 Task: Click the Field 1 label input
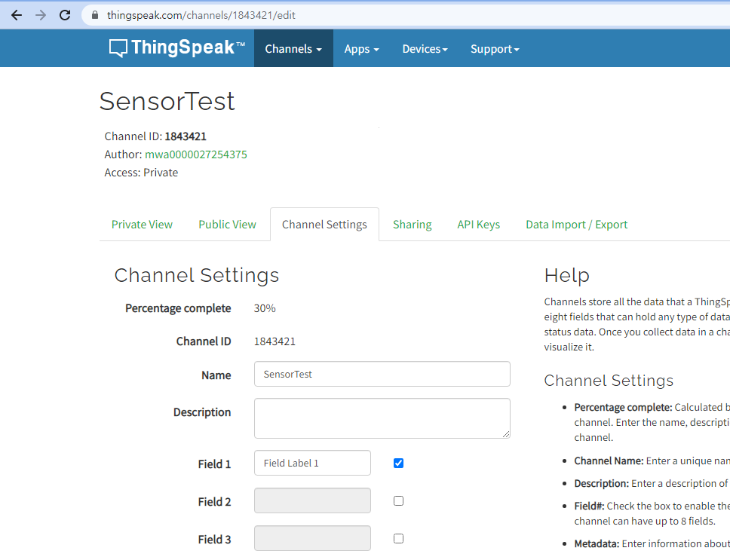tap(312, 463)
